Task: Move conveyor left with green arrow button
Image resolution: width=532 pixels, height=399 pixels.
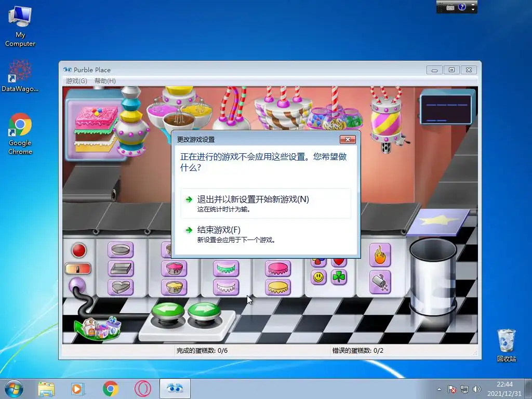Action: [168, 312]
